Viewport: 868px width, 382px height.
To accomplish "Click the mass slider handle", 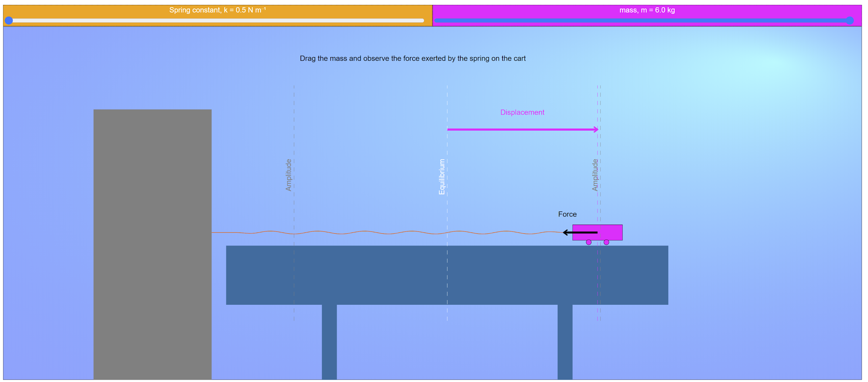I will 850,20.
